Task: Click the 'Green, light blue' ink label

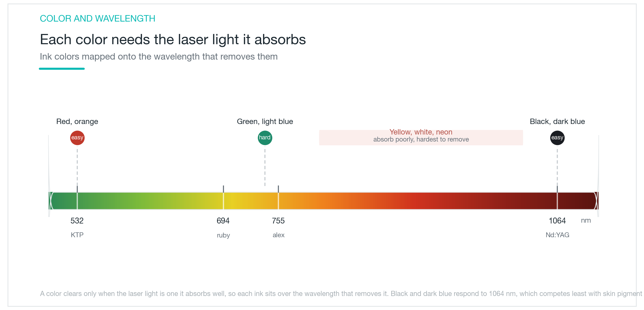Action: [265, 122]
